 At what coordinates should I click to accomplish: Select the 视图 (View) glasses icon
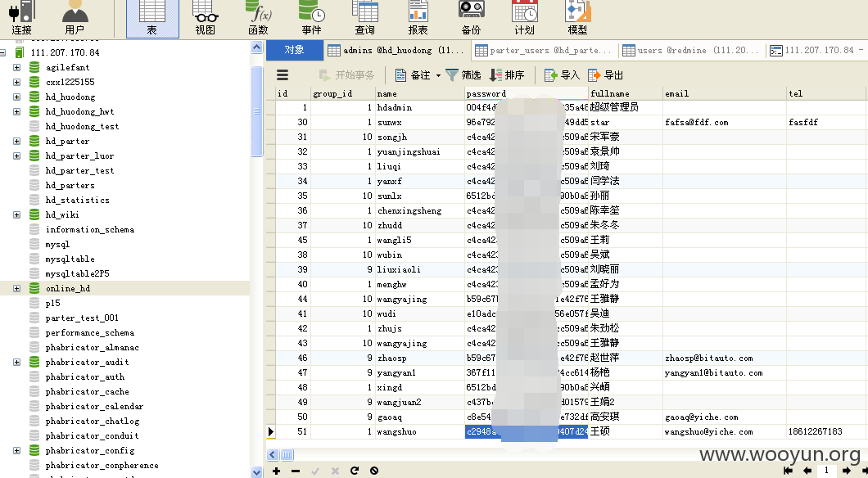point(206,18)
